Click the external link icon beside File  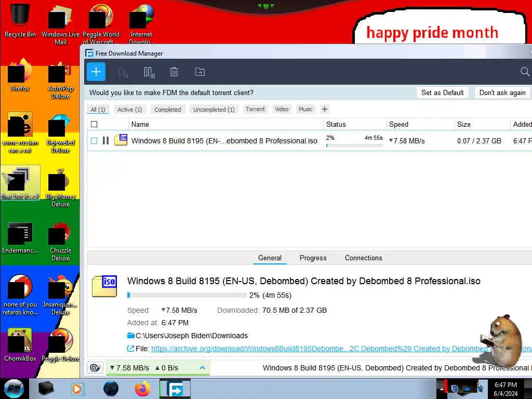tap(130, 349)
